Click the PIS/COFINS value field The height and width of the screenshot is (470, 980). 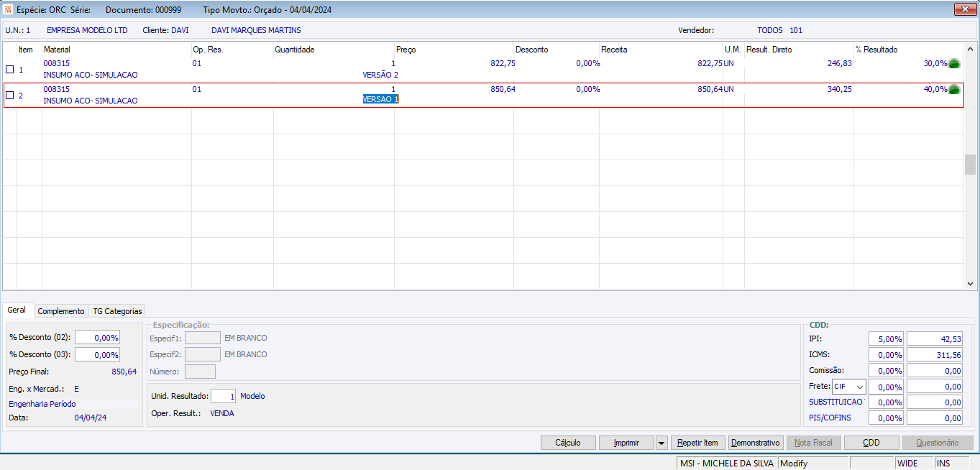point(935,418)
